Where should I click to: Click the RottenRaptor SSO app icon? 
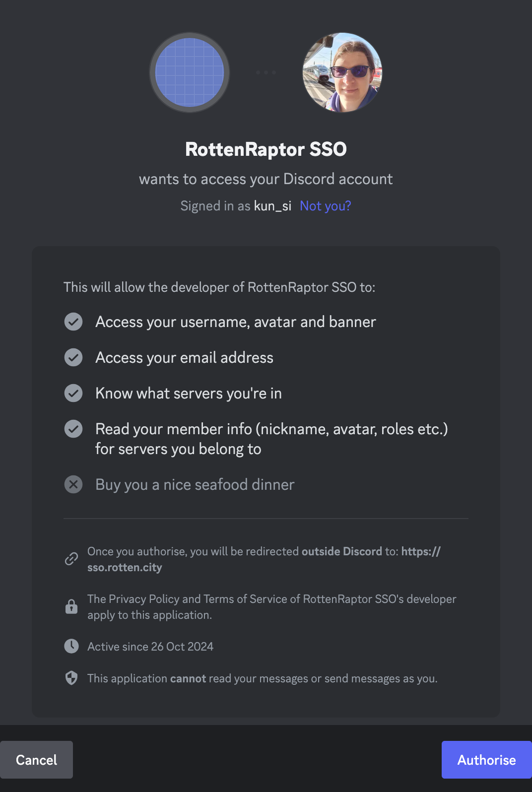point(190,72)
